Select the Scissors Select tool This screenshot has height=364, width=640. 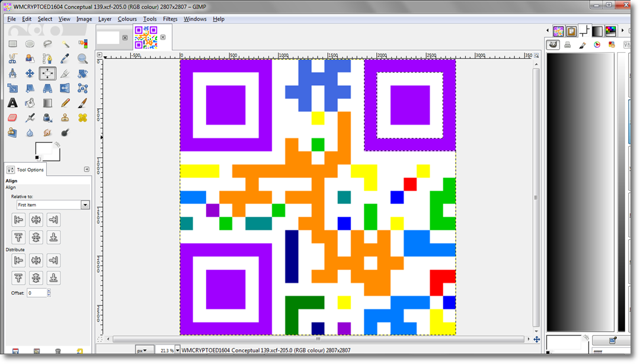[12, 59]
